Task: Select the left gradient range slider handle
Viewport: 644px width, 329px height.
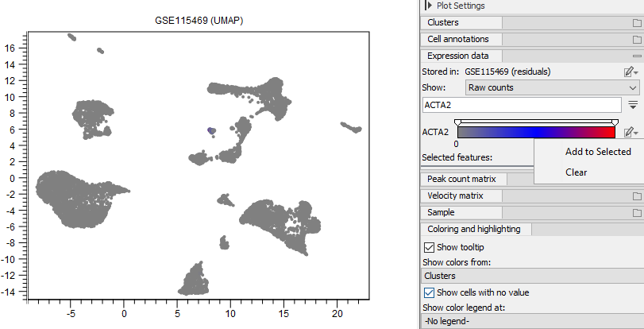Action: pyautogui.click(x=458, y=122)
